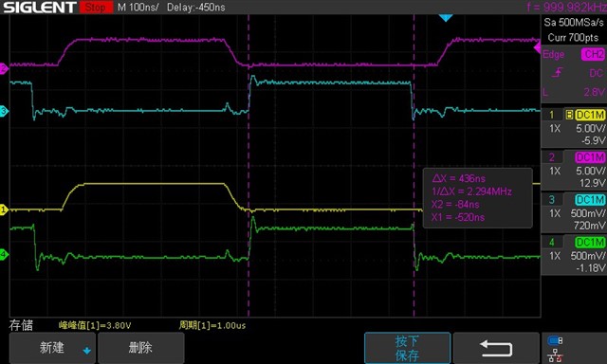Click the 峰峰值[1]=3.80V measurement
This screenshot has width=607, height=364.
click(95, 325)
